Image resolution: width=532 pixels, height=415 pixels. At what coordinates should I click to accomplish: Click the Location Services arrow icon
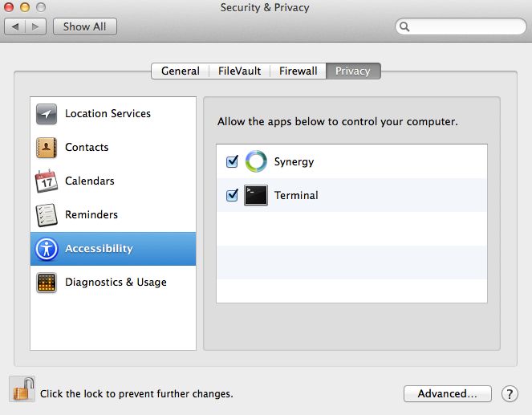pyautogui.click(x=47, y=114)
